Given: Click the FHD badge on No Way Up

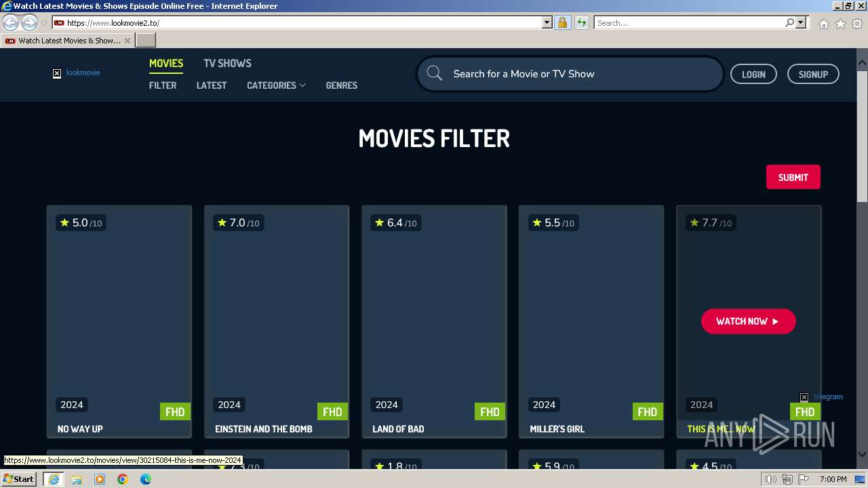Looking at the screenshot, I should point(175,411).
